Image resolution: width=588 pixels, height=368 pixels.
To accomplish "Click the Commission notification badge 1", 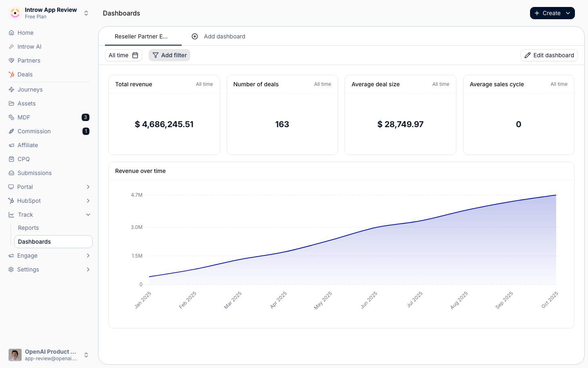I will coord(86,131).
